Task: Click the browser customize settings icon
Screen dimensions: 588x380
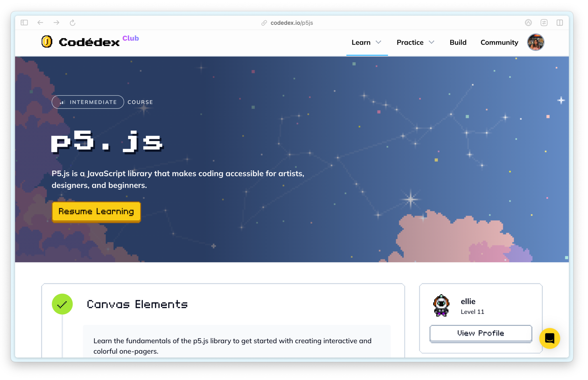Action: coord(544,23)
